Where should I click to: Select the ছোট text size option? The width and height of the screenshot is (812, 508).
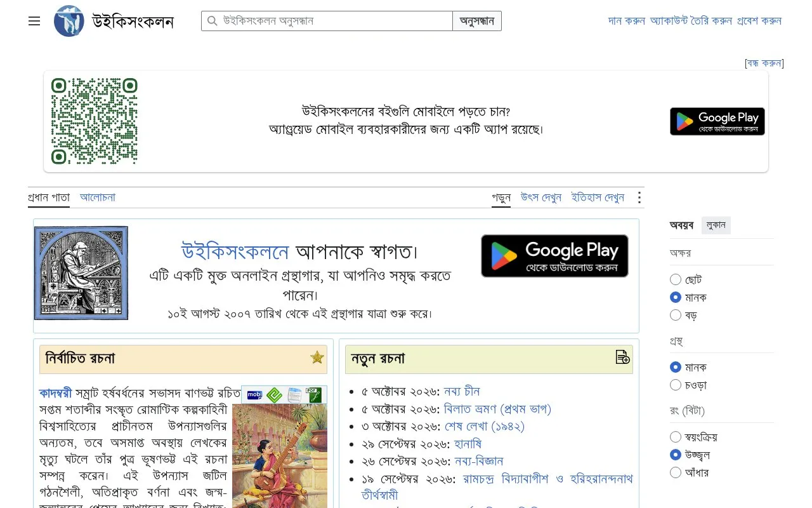point(676,279)
